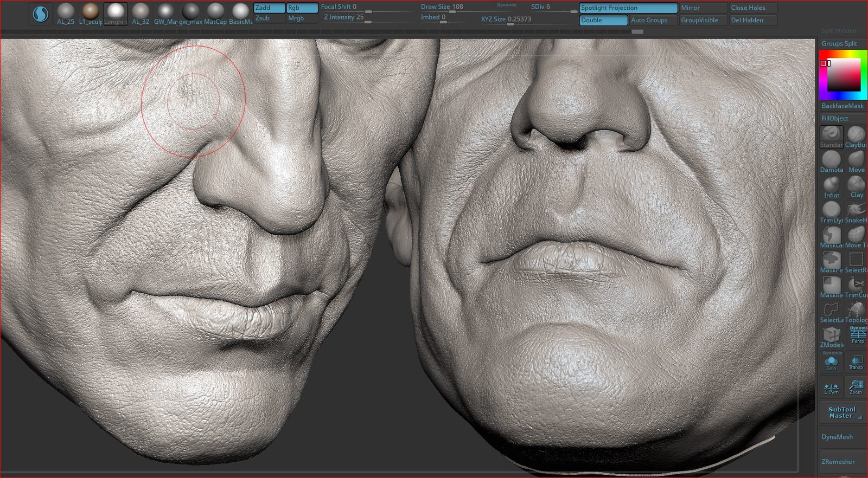This screenshot has width=868, height=478.
Task: Open the DynaMesh panel
Action: (x=837, y=437)
